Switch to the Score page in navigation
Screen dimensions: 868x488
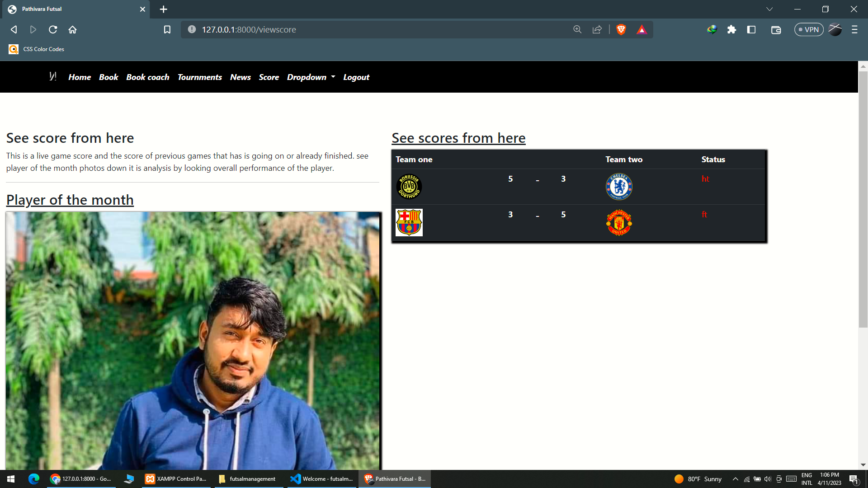click(269, 77)
